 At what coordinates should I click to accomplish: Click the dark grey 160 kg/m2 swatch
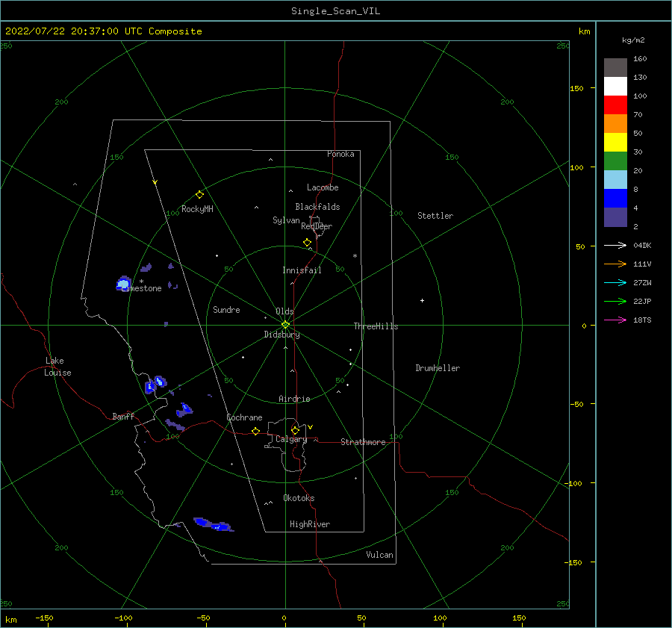(x=615, y=68)
